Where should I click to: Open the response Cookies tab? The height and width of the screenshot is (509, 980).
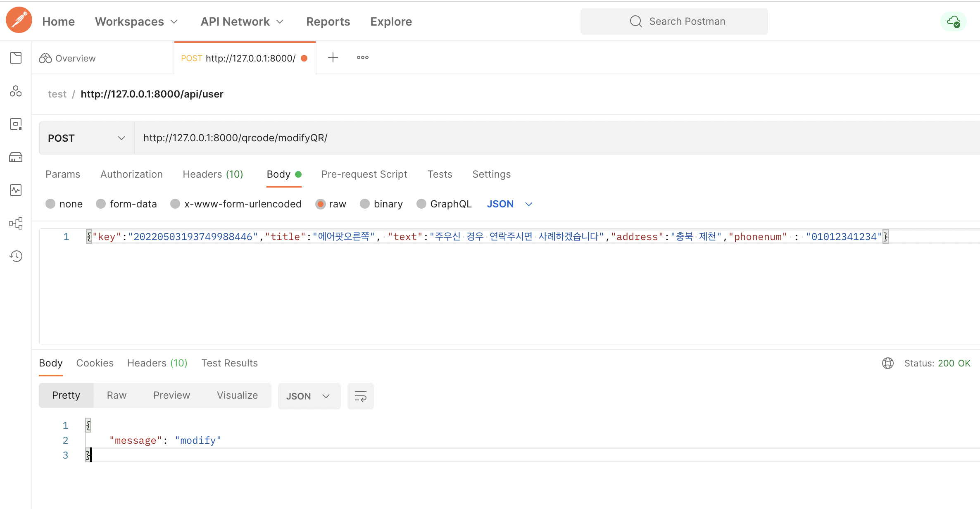[95, 363]
